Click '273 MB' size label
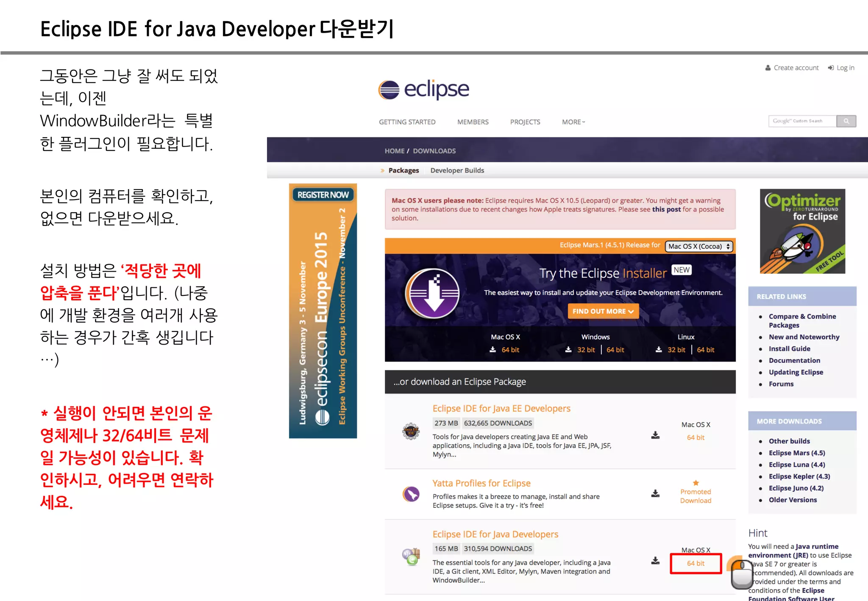This screenshot has width=868, height=601. point(446,423)
